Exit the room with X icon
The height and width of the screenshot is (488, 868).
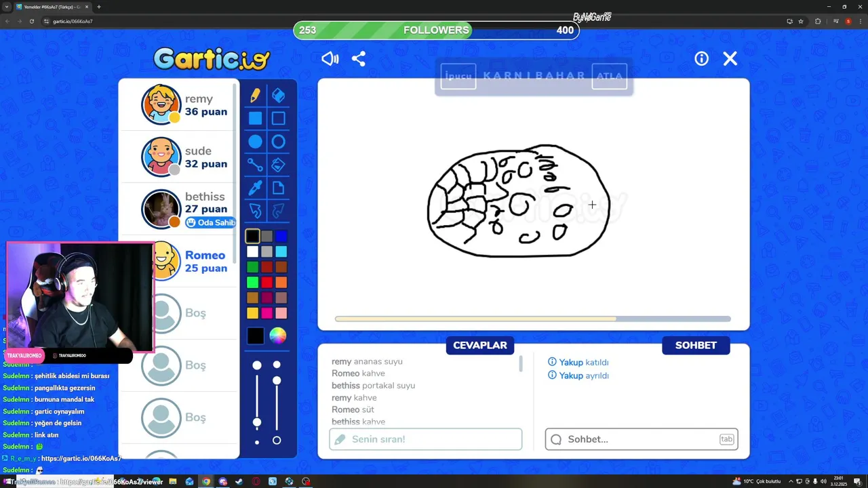pyautogui.click(x=730, y=59)
